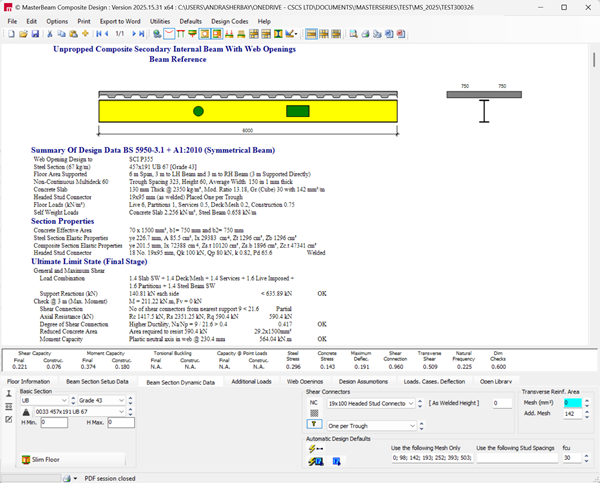Click the grey mesh pattern icon
Image resolution: width=600 pixels, height=483 pixels.
314,413
